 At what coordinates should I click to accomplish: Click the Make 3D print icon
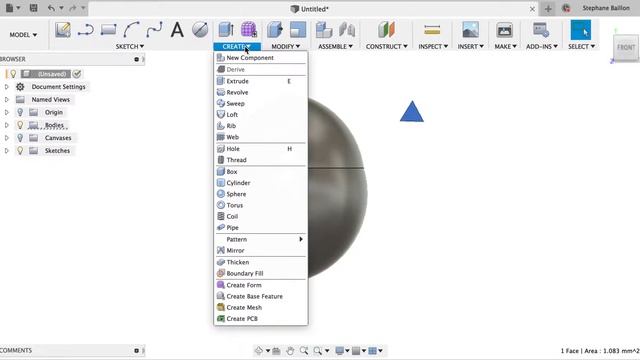(x=504, y=30)
